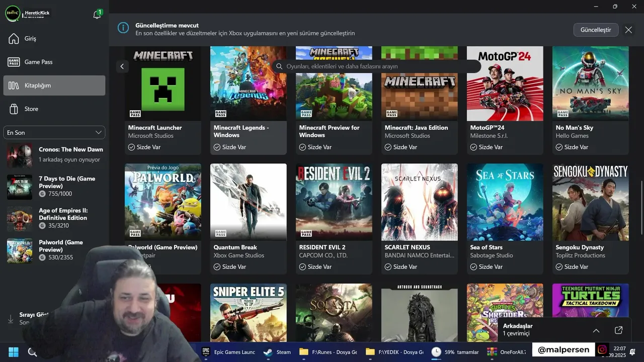Open F:\Runes folder taskbar window
The image size is (644, 362).
[x=328, y=352]
